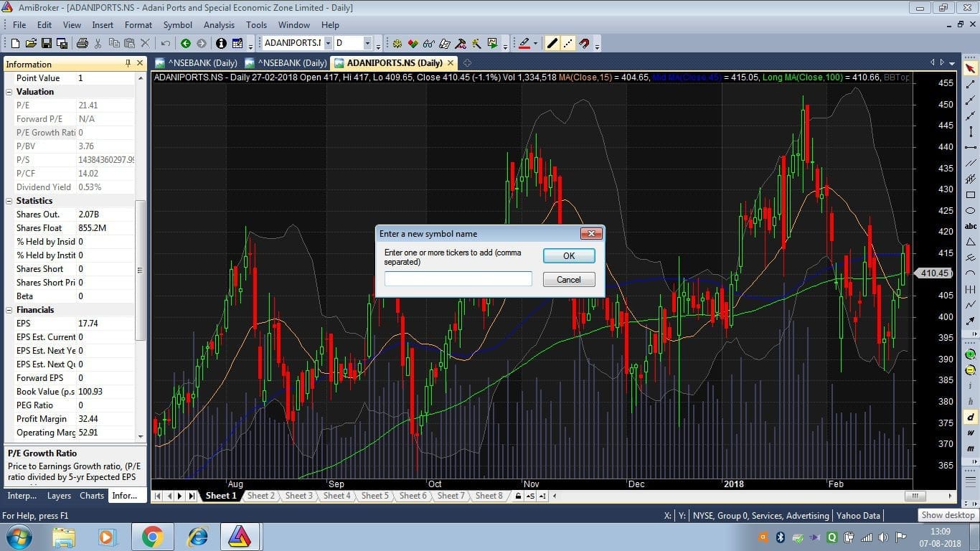This screenshot has width=980, height=551.
Task: Switch to first ^NSEBANK (Daily) tab
Action: (197, 63)
